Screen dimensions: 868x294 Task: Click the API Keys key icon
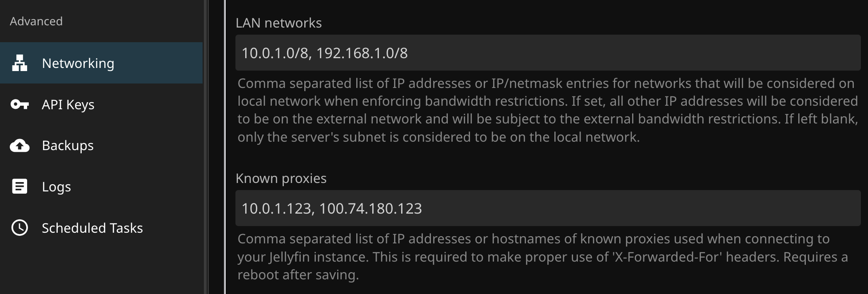pyautogui.click(x=20, y=104)
